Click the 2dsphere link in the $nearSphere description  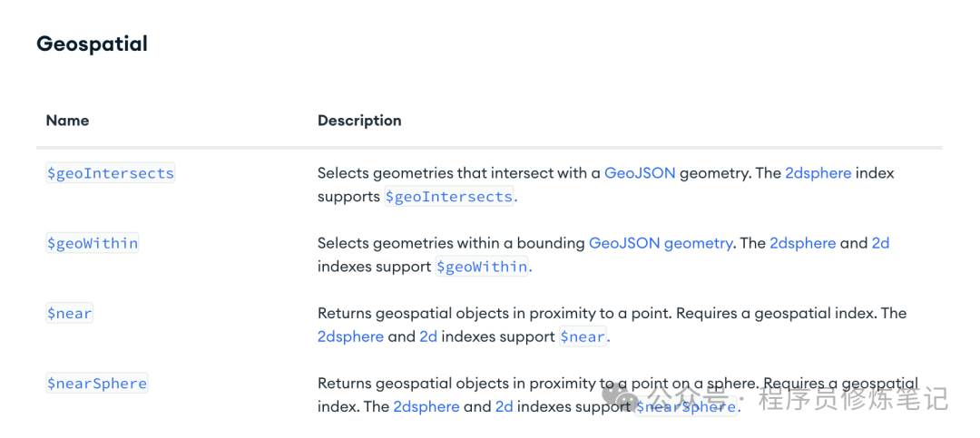[x=426, y=406]
